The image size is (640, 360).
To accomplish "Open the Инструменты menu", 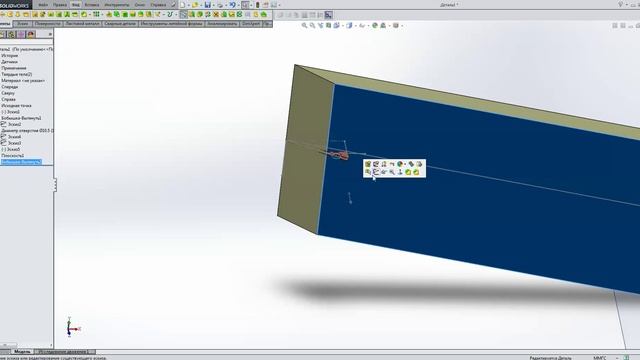I will [x=117, y=5].
